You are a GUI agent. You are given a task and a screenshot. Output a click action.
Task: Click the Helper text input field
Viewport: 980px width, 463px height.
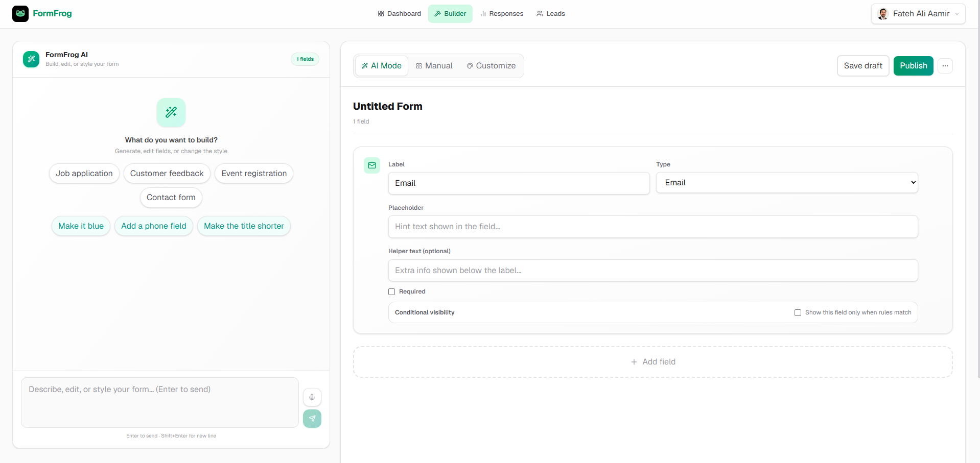[653, 271]
